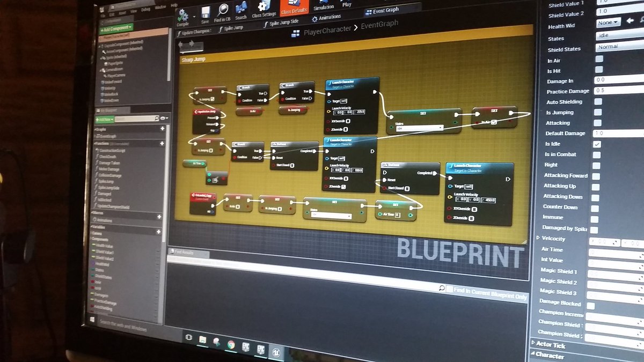This screenshot has width=644, height=362.
Task: Select the Sharp Jump comment box title
Action: 194,59
